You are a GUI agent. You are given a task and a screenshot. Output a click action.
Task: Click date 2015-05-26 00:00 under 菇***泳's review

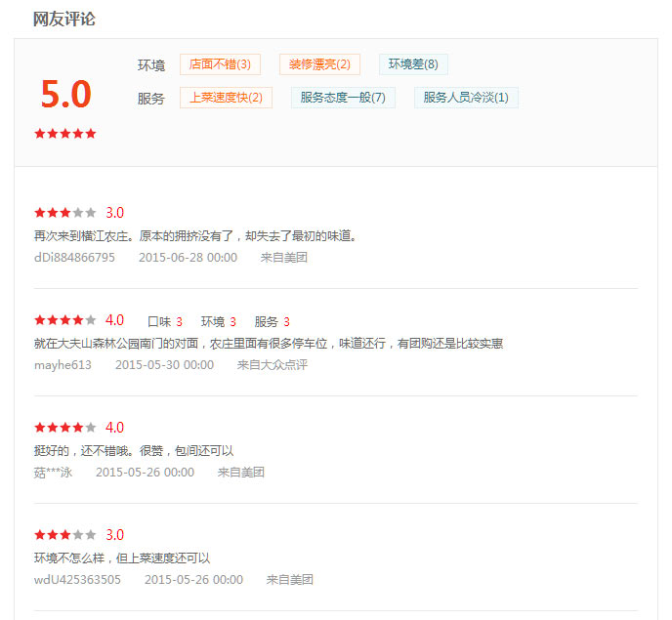tap(146, 473)
